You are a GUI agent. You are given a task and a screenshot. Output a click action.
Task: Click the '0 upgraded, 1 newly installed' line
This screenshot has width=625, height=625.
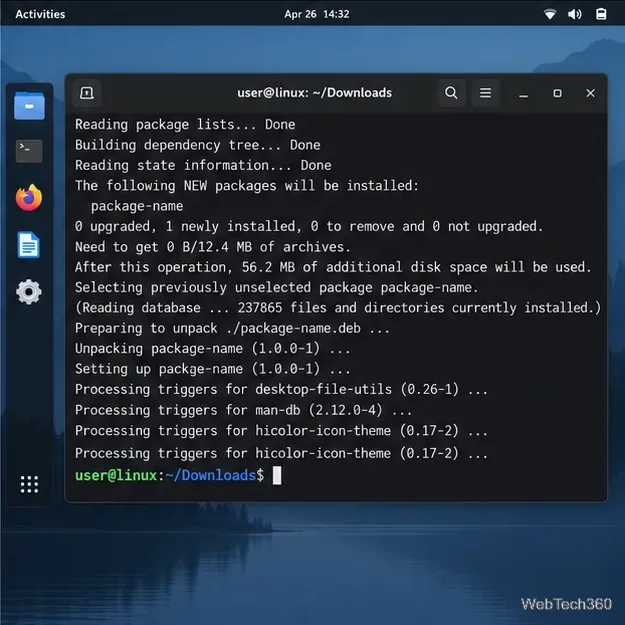pos(309,226)
